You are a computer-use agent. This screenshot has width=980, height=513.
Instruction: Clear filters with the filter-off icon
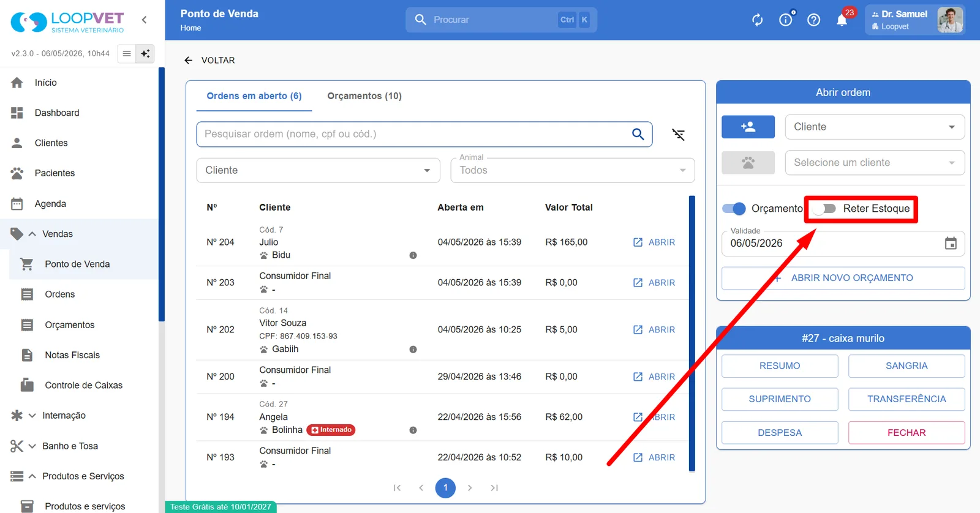[x=678, y=134]
